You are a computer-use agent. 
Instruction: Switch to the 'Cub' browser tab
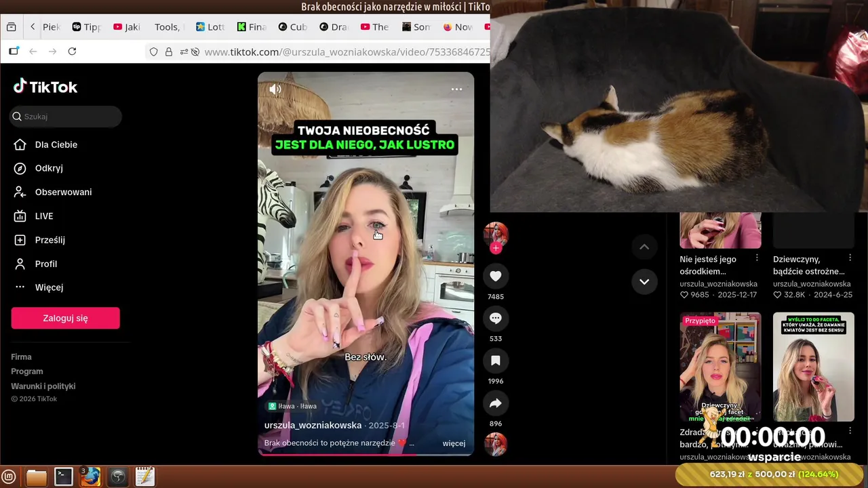click(x=292, y=27)
